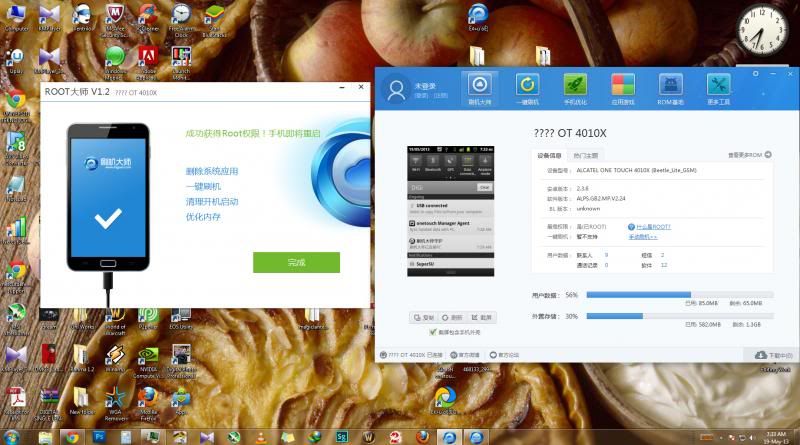Image resolution: width=800 pixels, height=445 pixels.
Task: Open VLC cone icon in taskbar
Action: 261,437
